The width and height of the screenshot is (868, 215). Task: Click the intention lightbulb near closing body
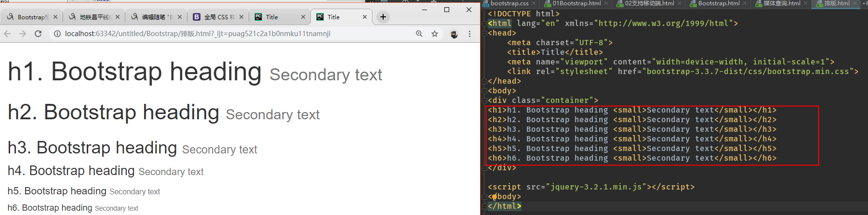tap(494, 197)
